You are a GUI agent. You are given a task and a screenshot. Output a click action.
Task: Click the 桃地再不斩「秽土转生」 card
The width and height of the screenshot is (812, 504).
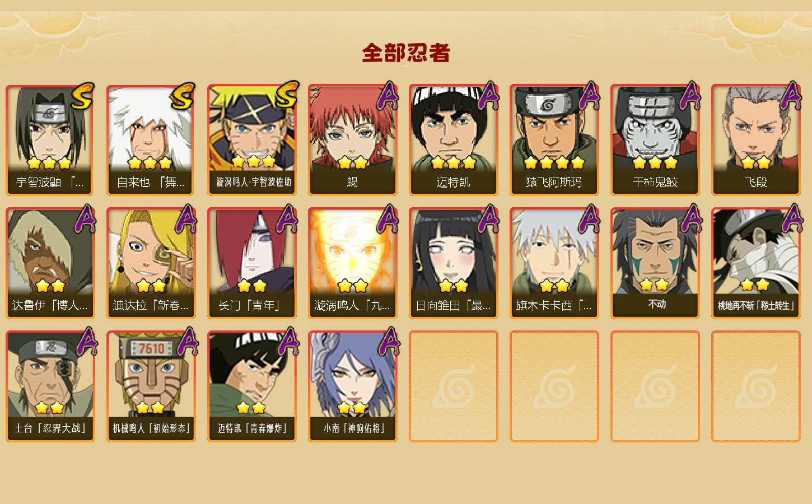756,263
